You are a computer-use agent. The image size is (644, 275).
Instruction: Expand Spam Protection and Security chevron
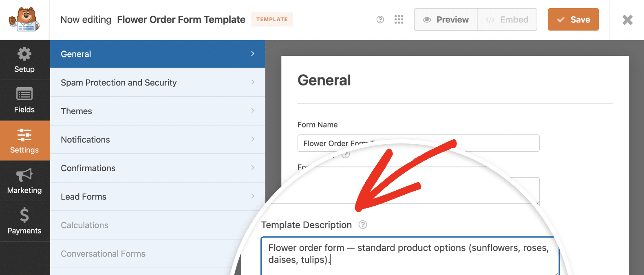(253, 82)
